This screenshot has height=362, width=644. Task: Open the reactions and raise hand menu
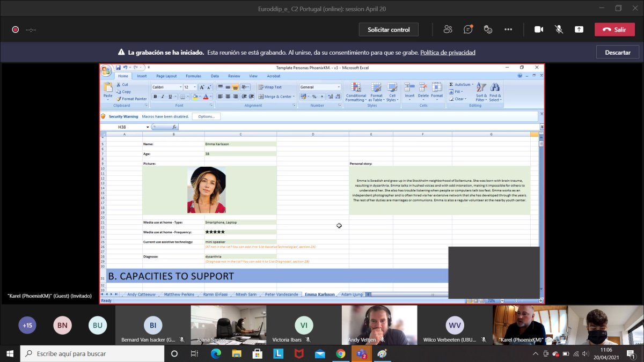[x=488, y=29]
